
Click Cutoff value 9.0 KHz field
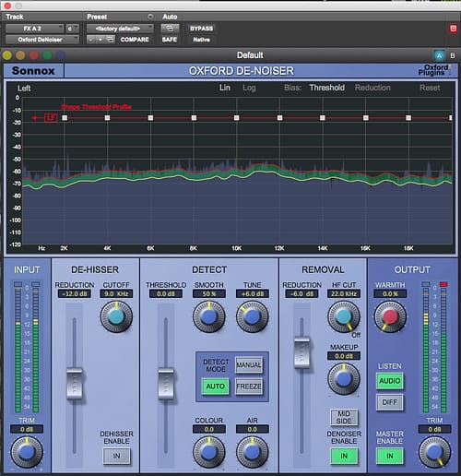click(x=116, y=294)
